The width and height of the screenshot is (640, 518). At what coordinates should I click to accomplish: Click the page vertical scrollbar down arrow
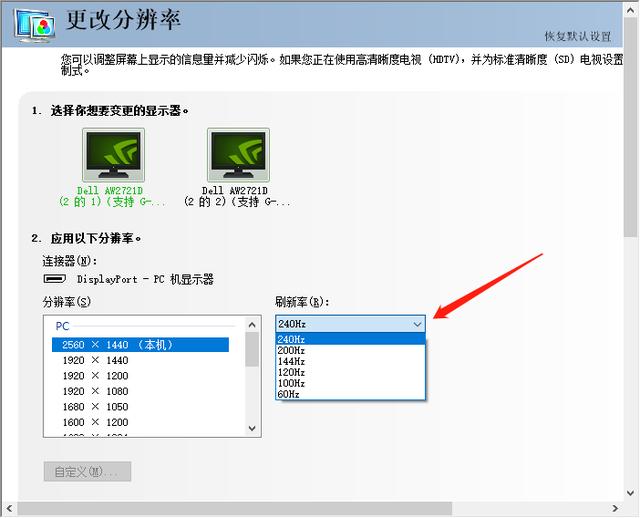(x=630, y=493)
